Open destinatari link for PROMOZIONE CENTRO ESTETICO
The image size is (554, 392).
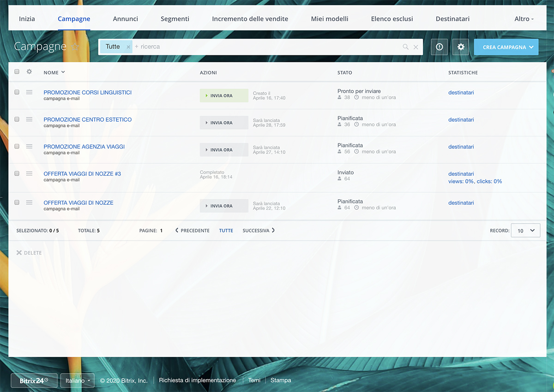click(461, 119)
